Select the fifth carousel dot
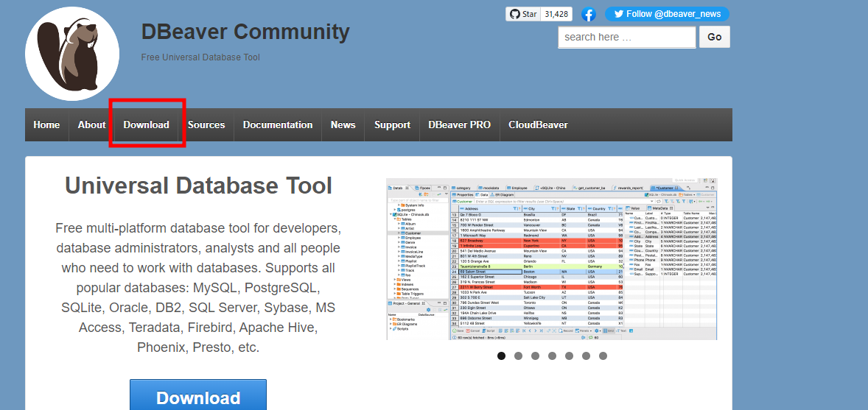The image size is (868, 410). pyautogui.click(x=569, y=356)
